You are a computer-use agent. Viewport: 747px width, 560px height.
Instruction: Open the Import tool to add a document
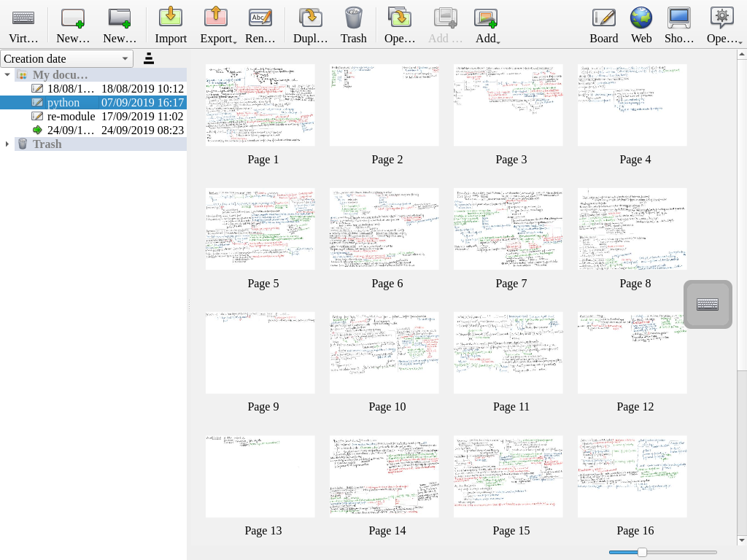point(170,24)
